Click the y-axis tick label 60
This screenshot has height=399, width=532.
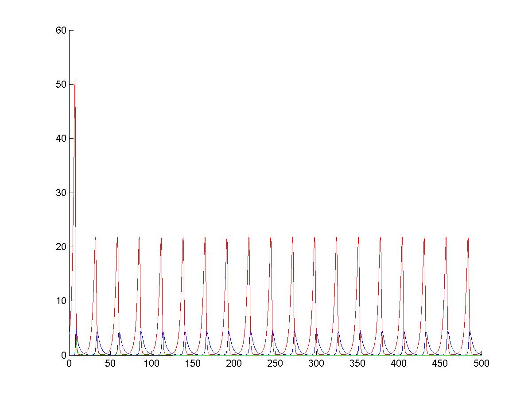pyautogui.click(x=61, y=31)
